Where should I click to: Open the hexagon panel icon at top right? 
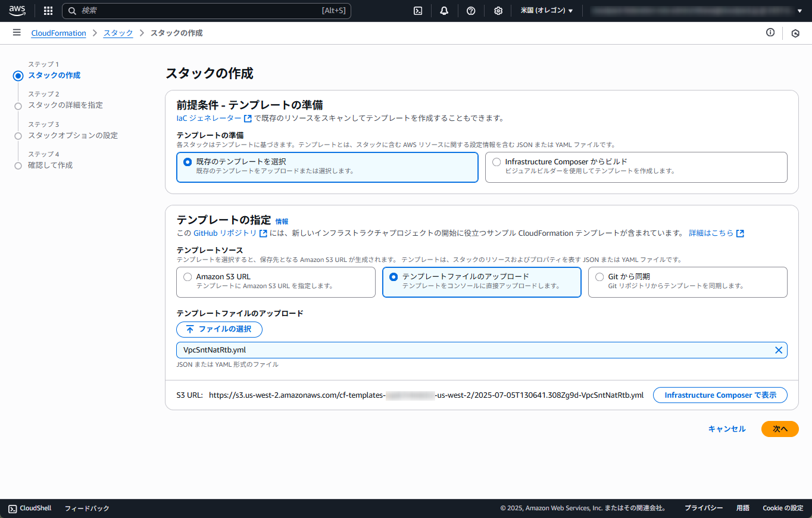795,33
